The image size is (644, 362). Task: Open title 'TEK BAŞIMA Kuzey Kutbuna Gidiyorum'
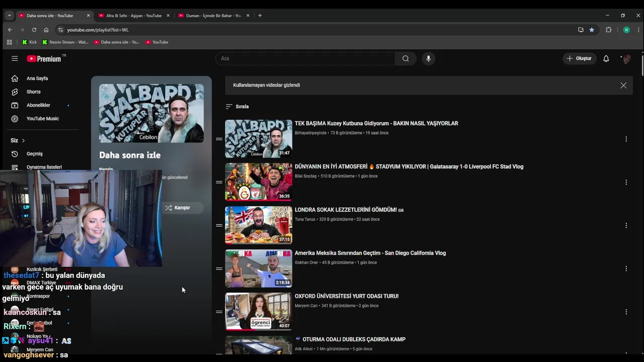[x=376, y=124]
